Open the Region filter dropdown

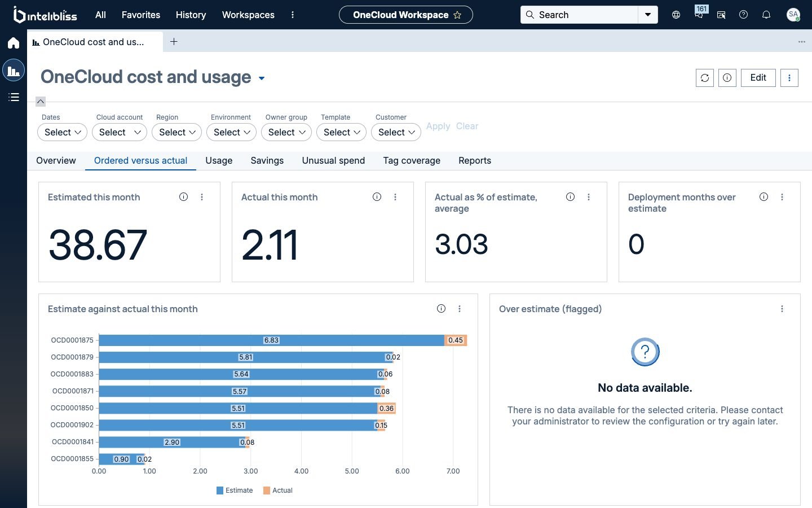[x=176, y=132]
